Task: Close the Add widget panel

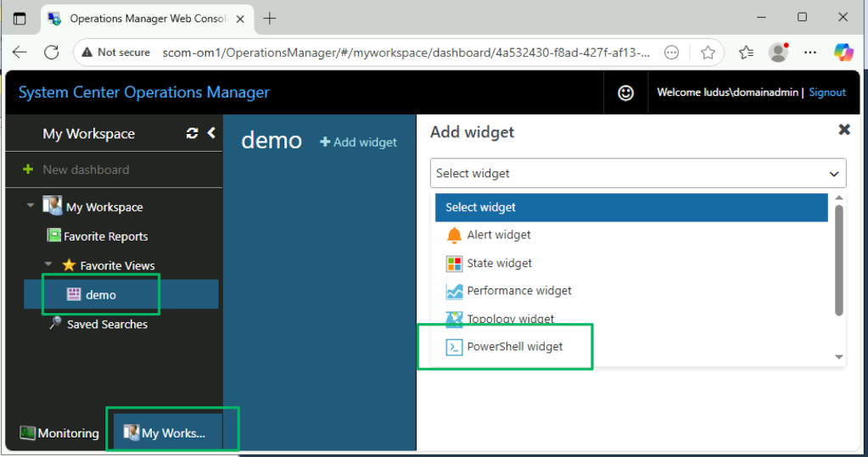Action: coord(843,130)
